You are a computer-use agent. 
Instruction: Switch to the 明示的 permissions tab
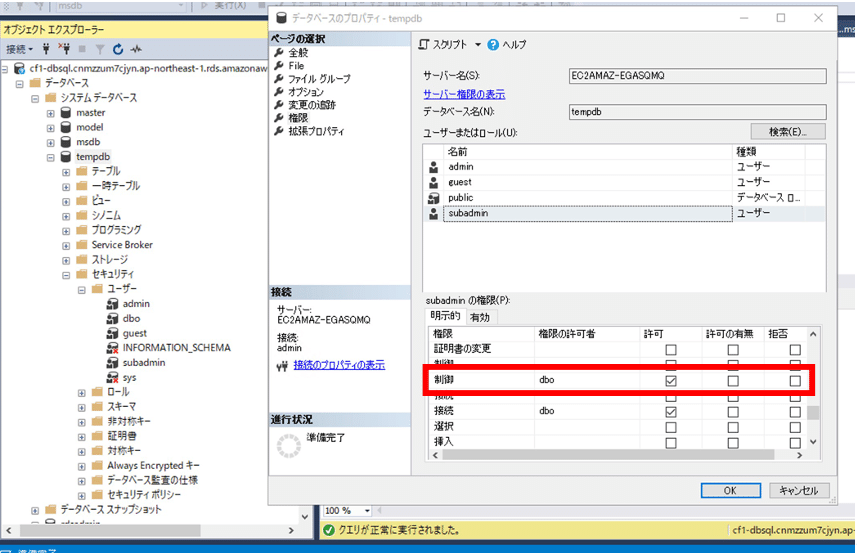tap(445, 316)
